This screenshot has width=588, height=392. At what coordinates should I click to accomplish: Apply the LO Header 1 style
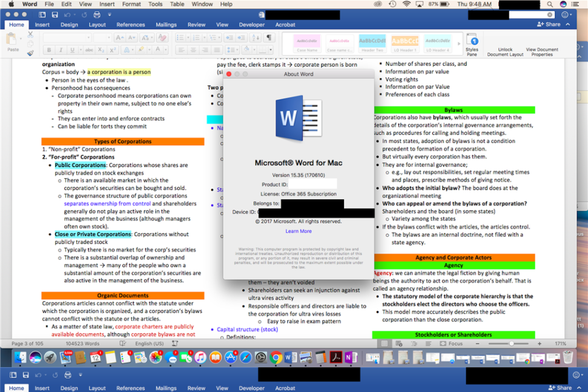click(405, 44)
